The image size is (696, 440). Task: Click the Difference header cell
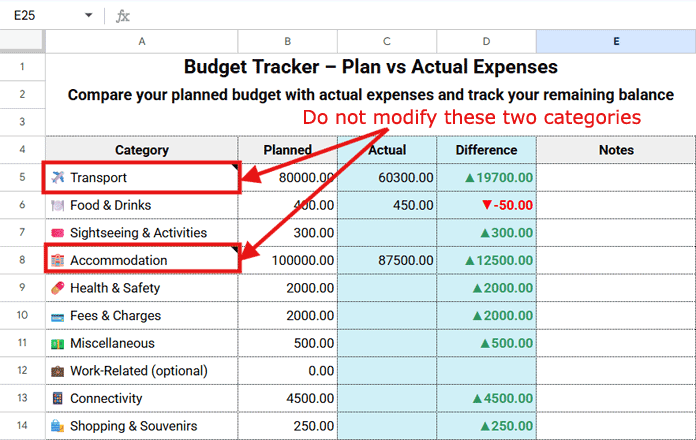[x=486, y=150]
